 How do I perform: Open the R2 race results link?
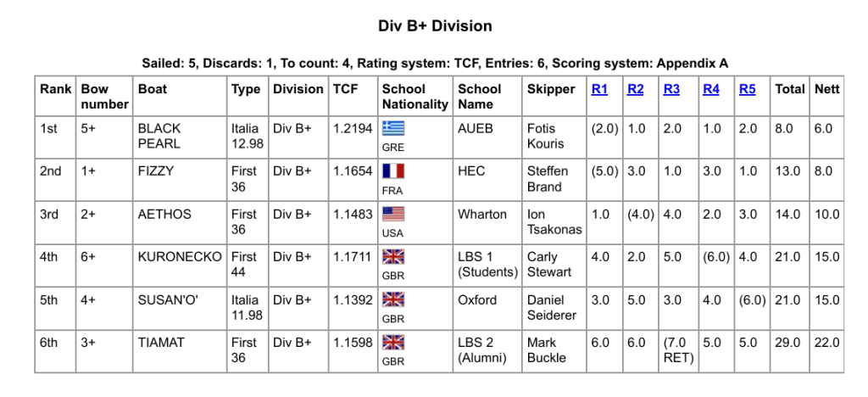[636, 88]
